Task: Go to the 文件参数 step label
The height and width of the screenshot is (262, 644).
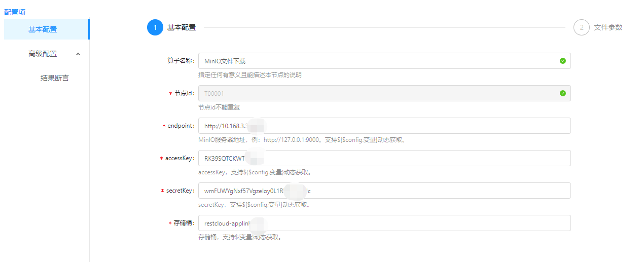Action: [x=608, y=27]
